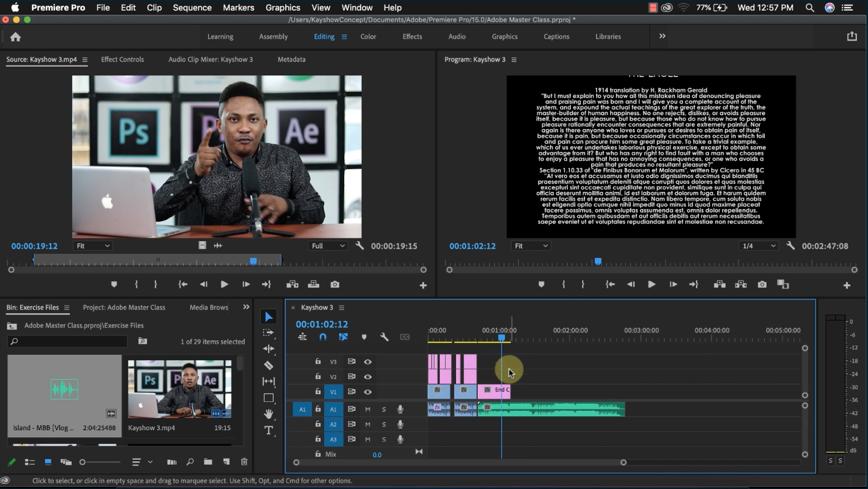Click Drag Video Only filmstrip icon

(x=202, y=246)
